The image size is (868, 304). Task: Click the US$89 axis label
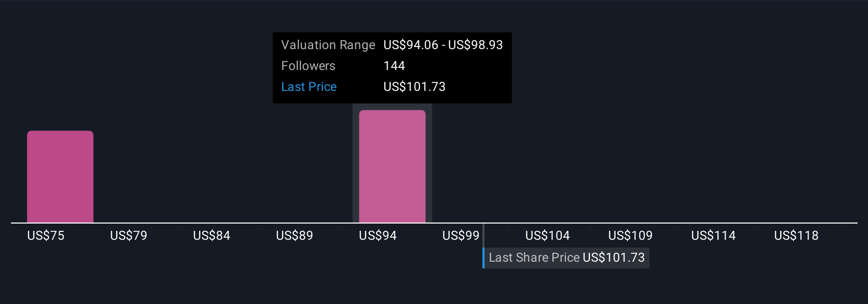[295, 236]
